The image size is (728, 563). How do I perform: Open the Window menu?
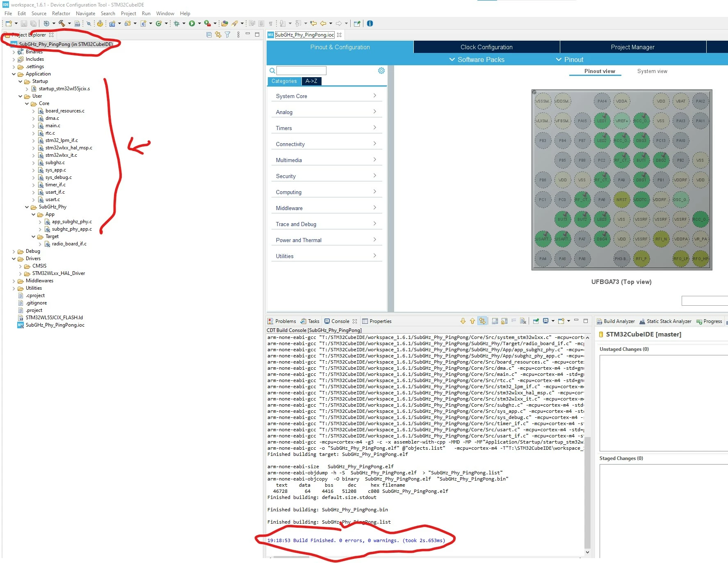165,14
